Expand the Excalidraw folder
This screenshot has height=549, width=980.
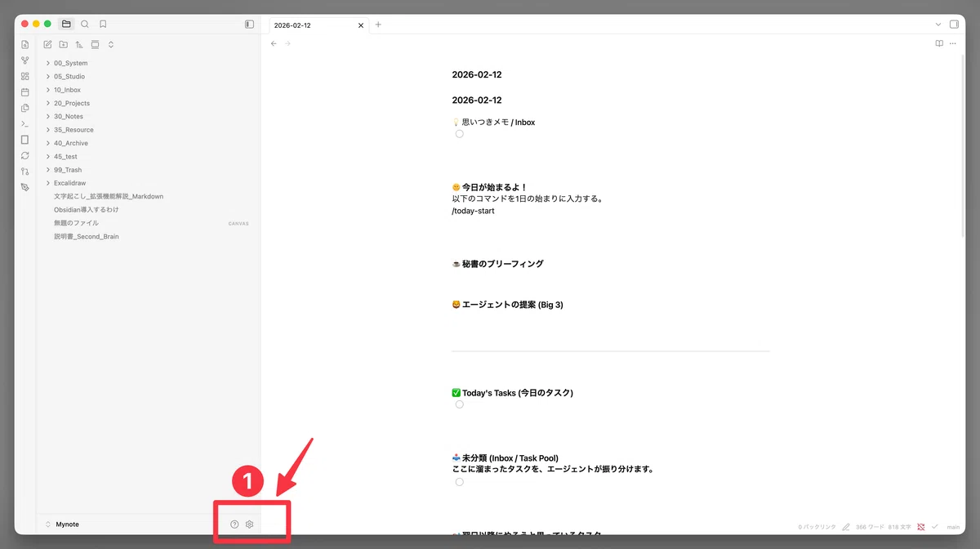(48, 183)
